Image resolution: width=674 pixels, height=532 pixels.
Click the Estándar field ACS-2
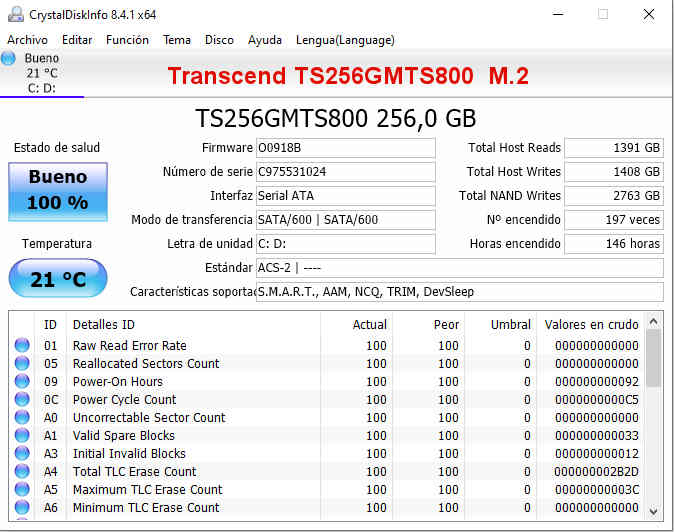tap(460, 268)
